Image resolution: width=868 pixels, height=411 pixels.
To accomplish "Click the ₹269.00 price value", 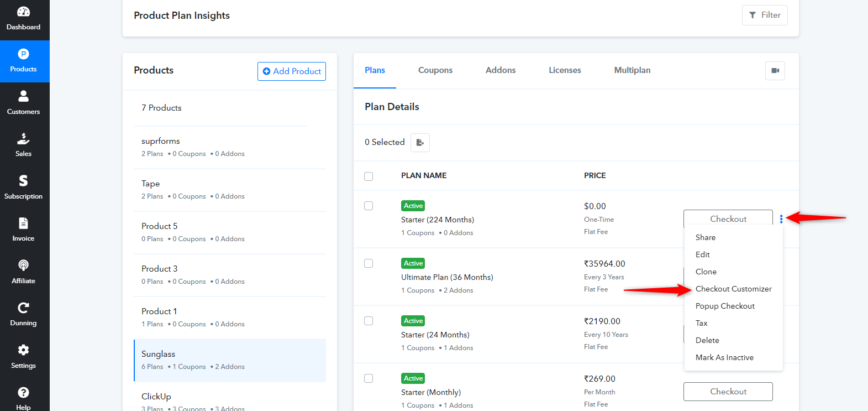I will point(599,379).
